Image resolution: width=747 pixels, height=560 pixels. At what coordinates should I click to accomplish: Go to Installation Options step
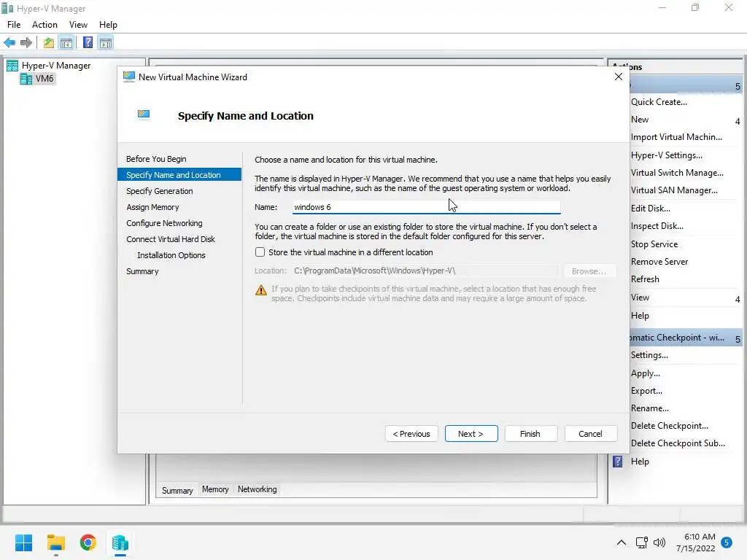(x=171, y=255)
